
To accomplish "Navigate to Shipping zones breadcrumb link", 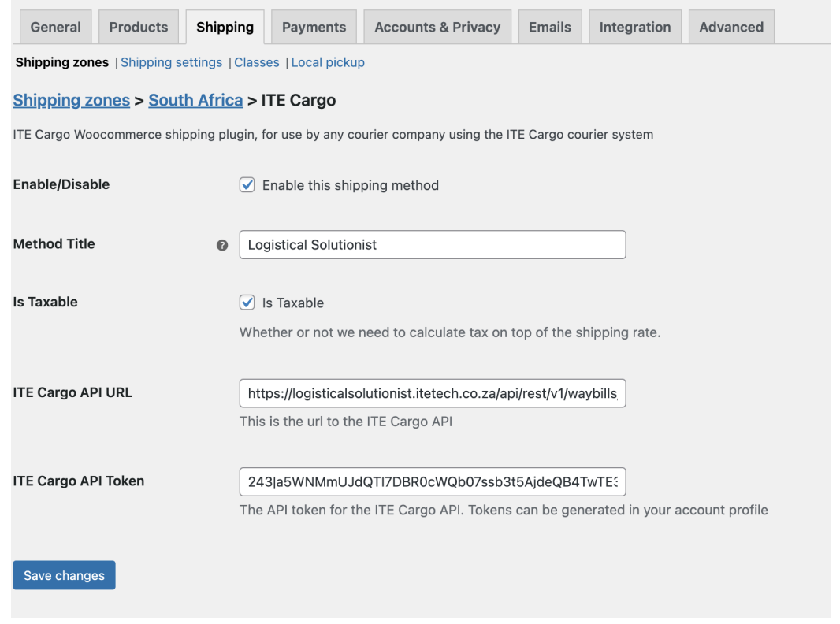I will (72, 100).
